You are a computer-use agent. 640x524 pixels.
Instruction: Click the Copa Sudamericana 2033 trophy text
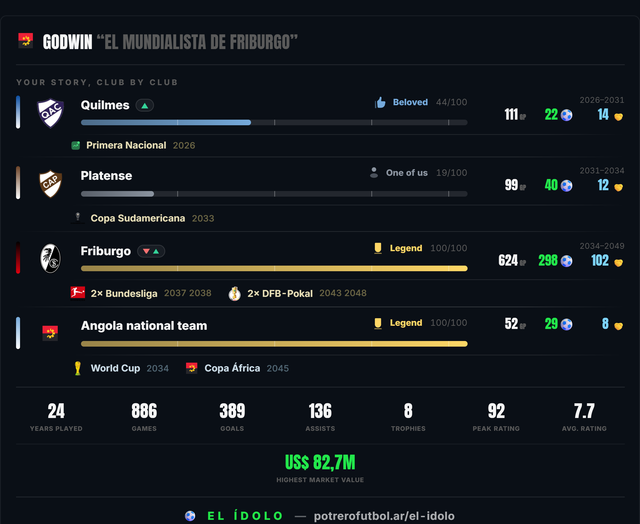152,218
